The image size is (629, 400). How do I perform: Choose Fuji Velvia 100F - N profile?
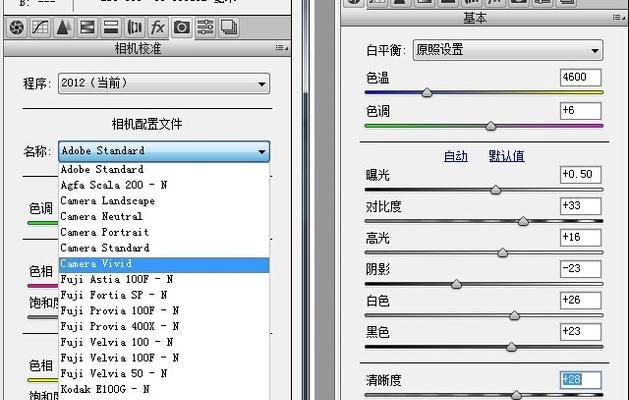pyautogui.click(x=164, y=358)
